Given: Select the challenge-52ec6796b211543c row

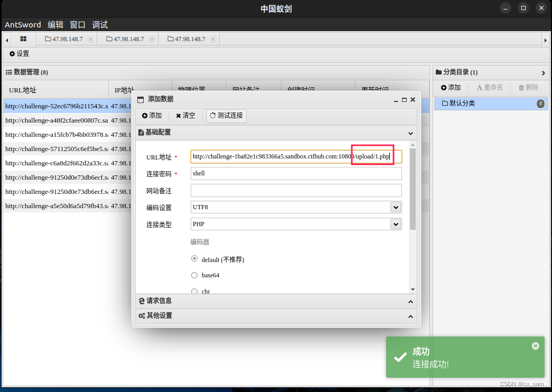Looking at the screenshot, I should (67, 106).
